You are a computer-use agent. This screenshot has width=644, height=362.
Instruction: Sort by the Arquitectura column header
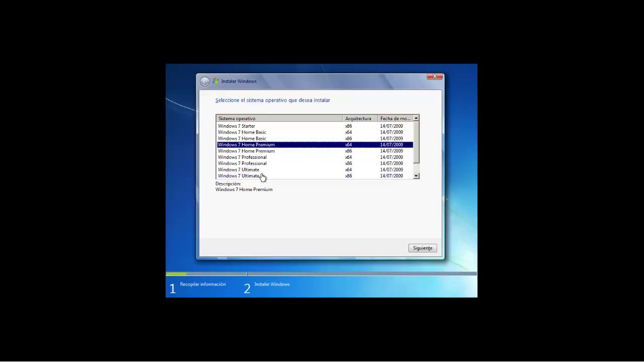pyautogui.click(x=360, y=119)
